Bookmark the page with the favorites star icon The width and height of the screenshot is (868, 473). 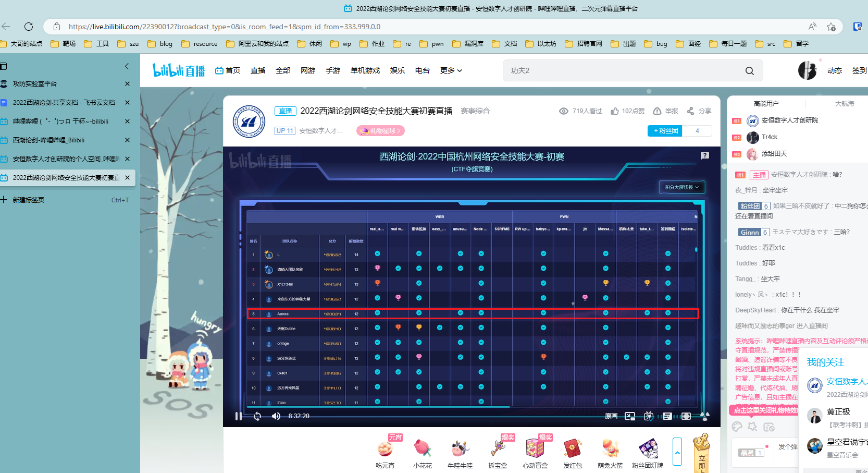831,27
